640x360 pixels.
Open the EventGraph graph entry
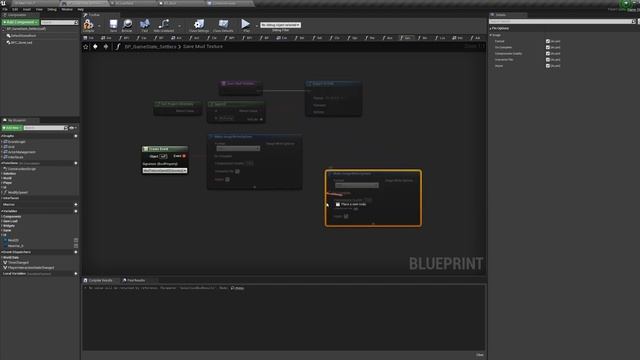[x=16, y=142]
